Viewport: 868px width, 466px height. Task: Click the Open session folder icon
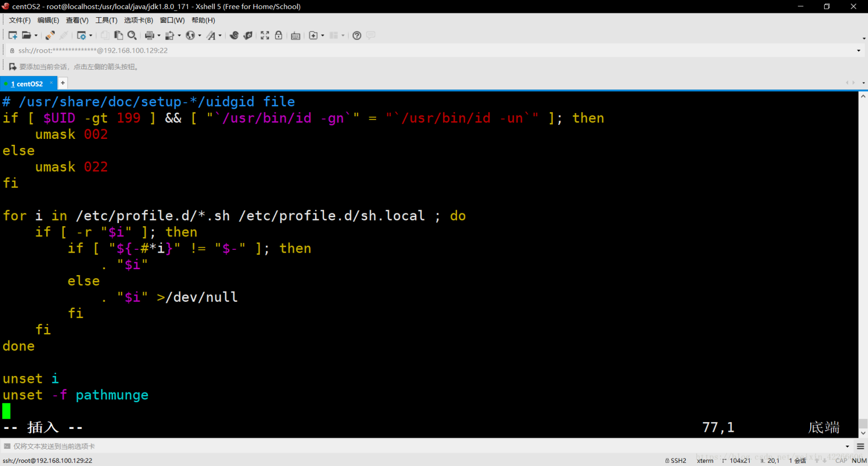click(26, 35)
